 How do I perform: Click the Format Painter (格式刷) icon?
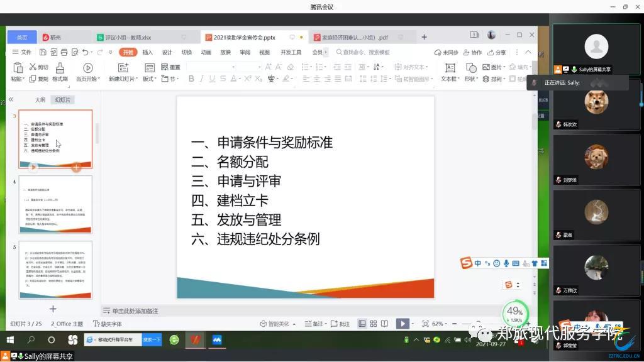click(60, 68)
